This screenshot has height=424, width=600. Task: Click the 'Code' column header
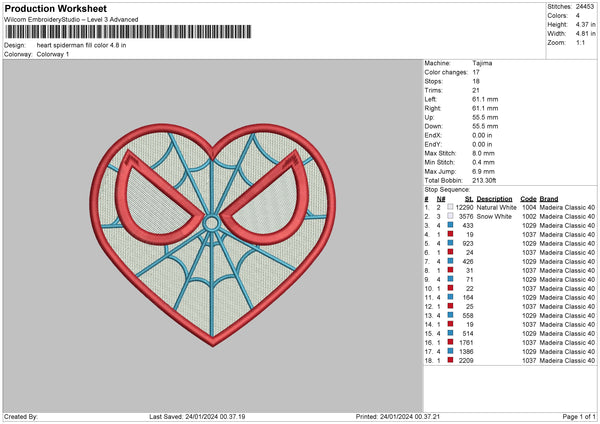click(x=528, y=199)
